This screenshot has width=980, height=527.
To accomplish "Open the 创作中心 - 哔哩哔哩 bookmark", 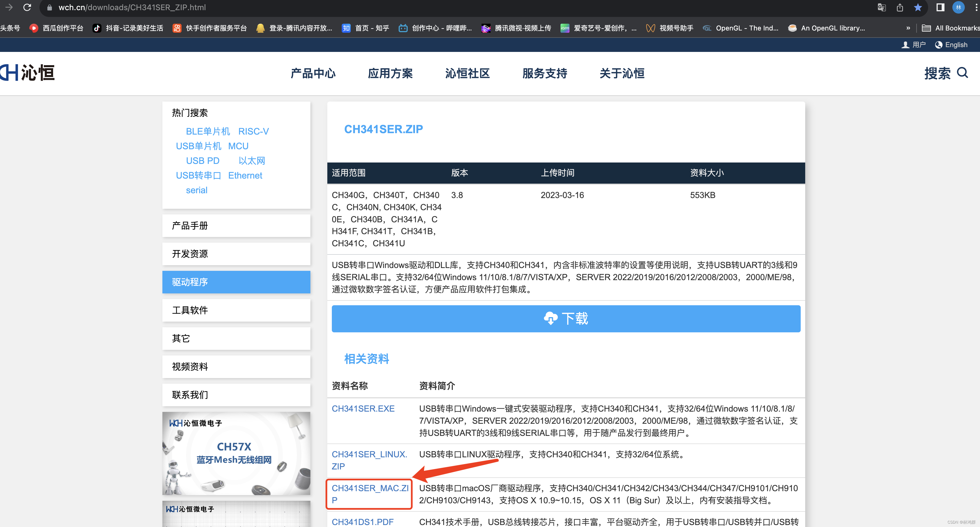I will (435, 28).
